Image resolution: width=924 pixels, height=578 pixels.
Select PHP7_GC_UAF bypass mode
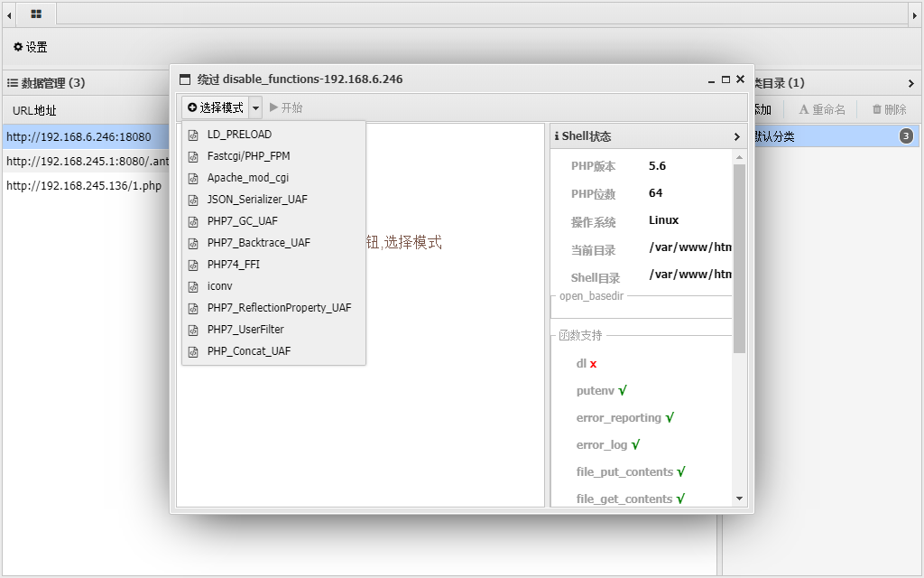[x=242, y=221]
